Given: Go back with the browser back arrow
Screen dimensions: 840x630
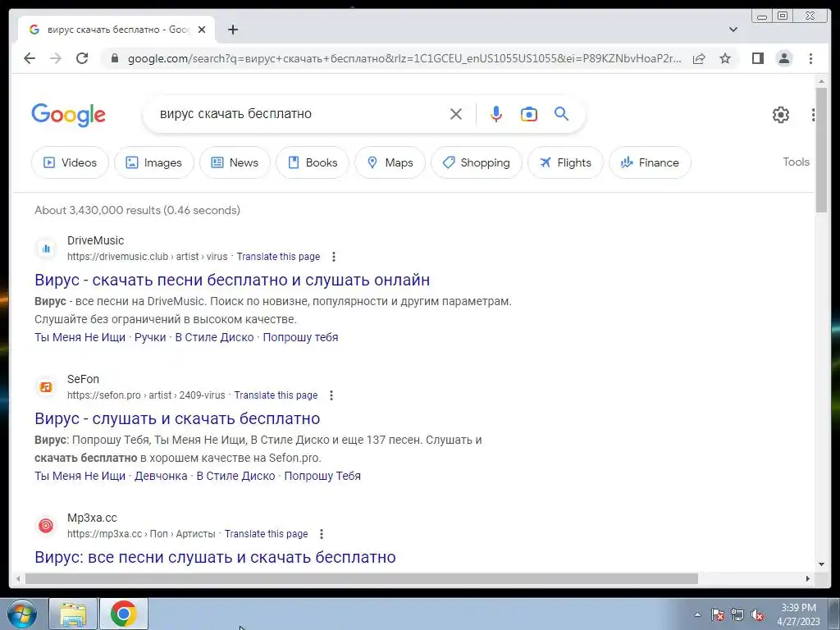Looking at the screenshot, I should [x=30, y=58].
